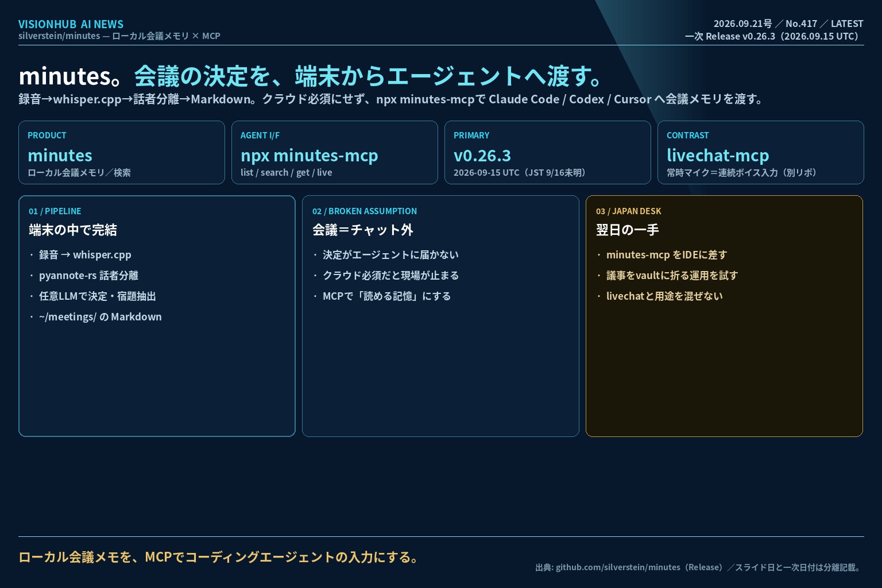This screenshot has height=588, width=882.
Task: Click the '03 / JAPAN DESK' section label
Action: point(629,211)
